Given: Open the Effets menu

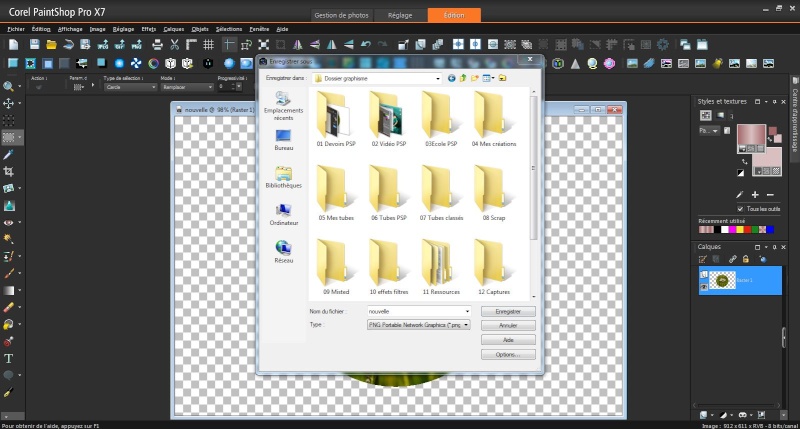Looking at the screenshot, I should tap(148, 29).
